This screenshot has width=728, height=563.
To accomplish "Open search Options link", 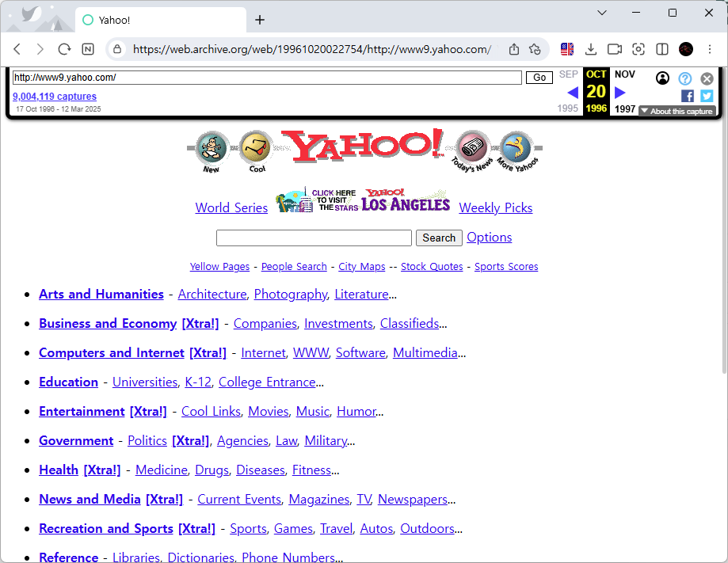I will [x=489, y=238].
